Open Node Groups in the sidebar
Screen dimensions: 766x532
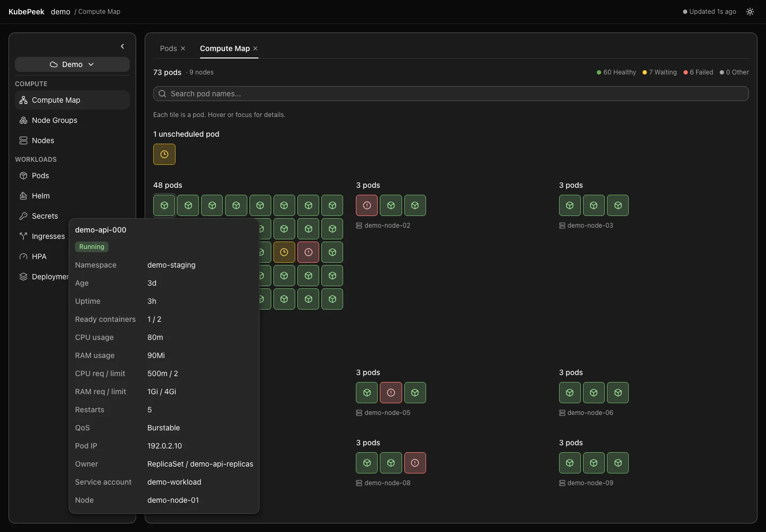click(72, 120)
